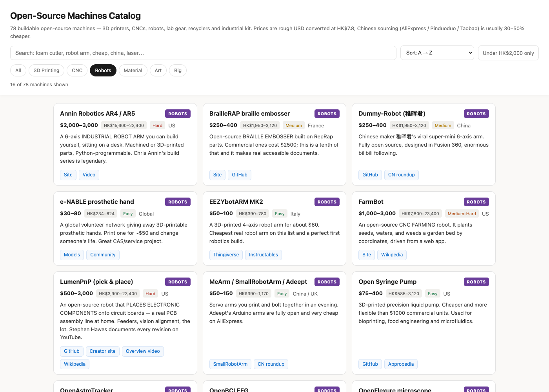Open the Annin Robotics Video link

89,175
